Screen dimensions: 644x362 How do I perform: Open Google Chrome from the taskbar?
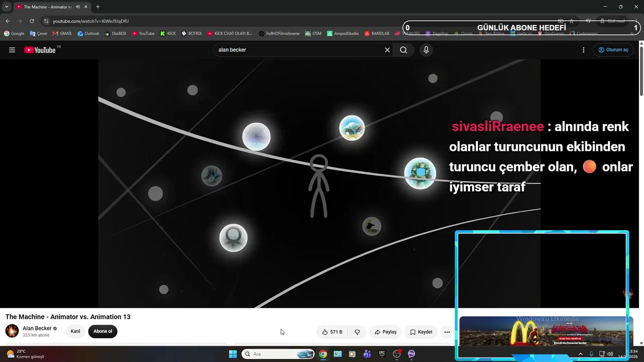[323, 354]
